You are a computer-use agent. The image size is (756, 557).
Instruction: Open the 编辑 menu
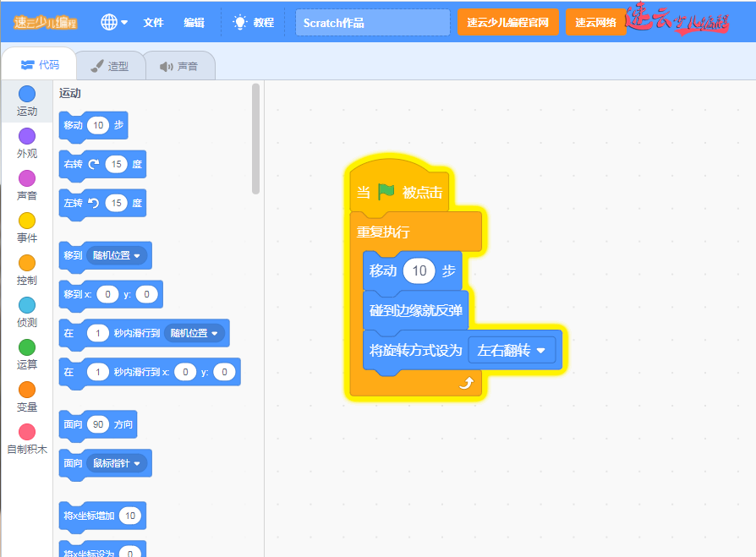point(194,23)
